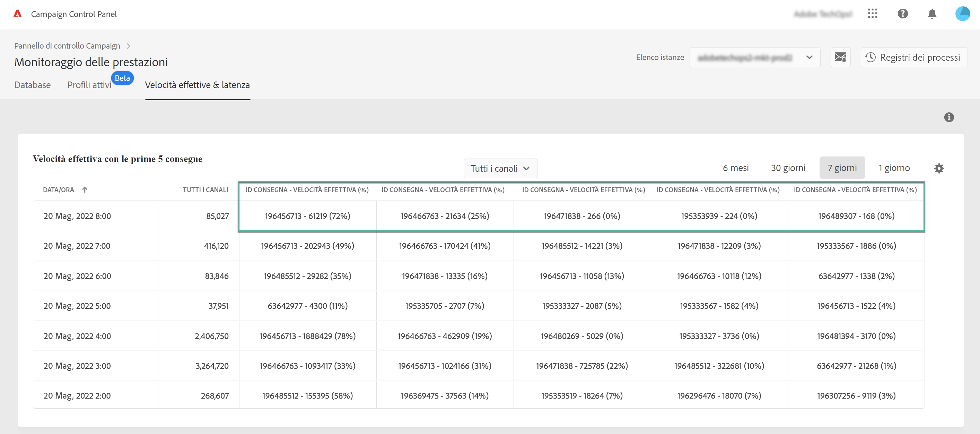This screenshot has width=980, height=434.
Task: Open the app switcher grid icon
Action: click(x=872, y=14)
